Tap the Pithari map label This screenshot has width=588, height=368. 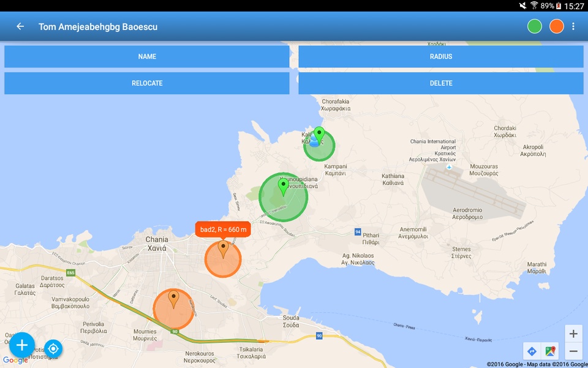tap(371, 239)
